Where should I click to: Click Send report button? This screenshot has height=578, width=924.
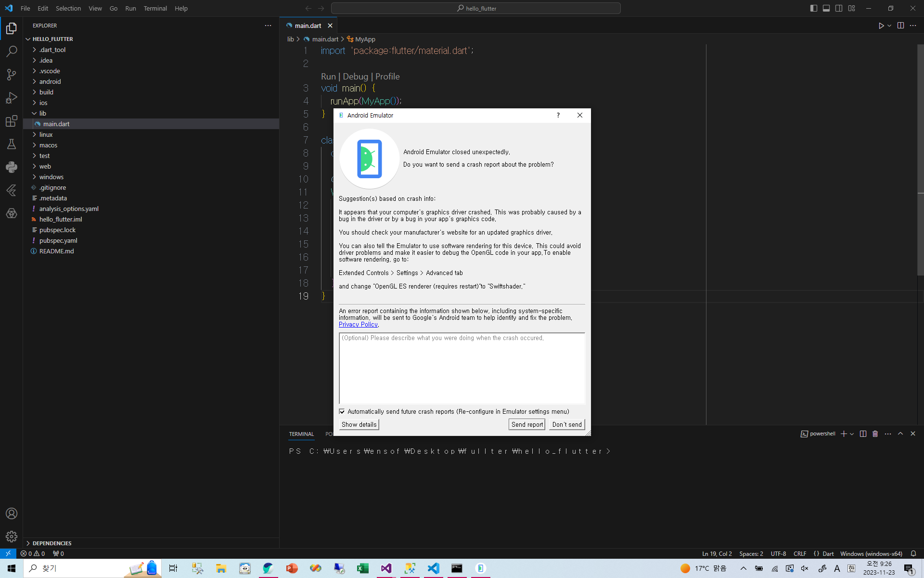[x=527, y=424]
